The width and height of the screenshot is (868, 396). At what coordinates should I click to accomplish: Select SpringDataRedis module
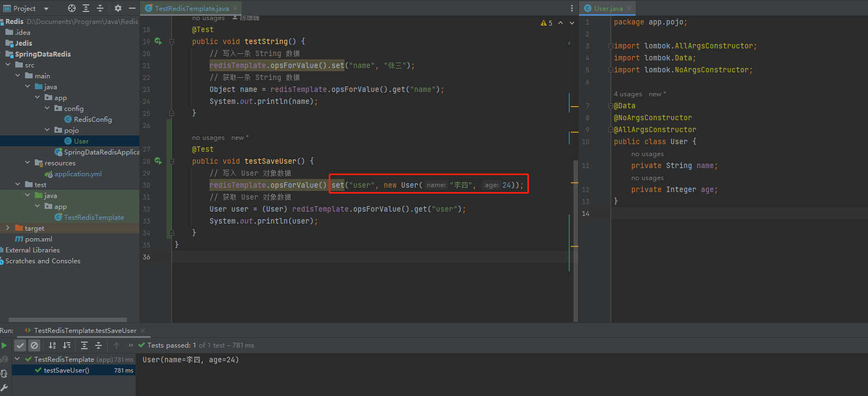click(x=38, y=54)
